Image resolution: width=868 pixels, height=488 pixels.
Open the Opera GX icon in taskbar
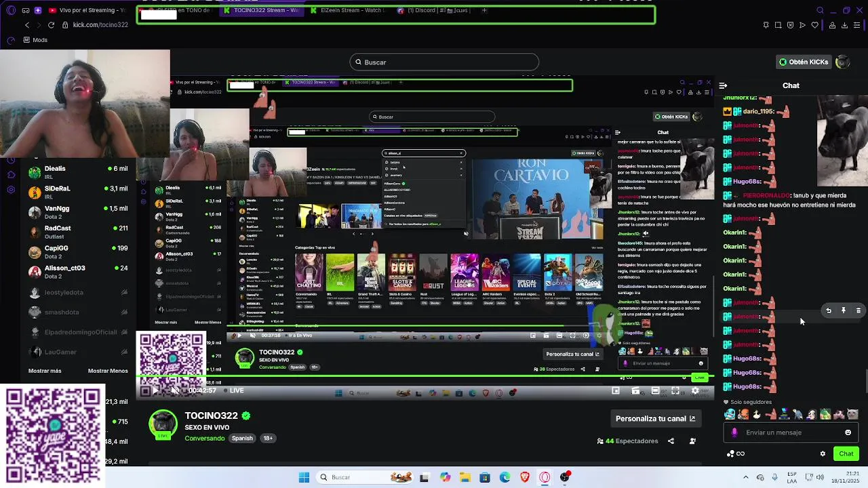coord(545,477)
